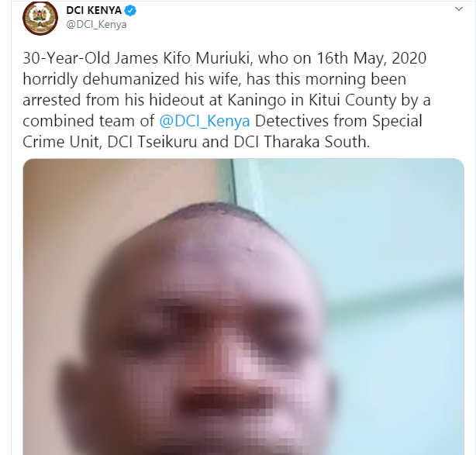The image size is (476, 455).
Task: Open the tweet options chevron menu
Action: (459, 9)
